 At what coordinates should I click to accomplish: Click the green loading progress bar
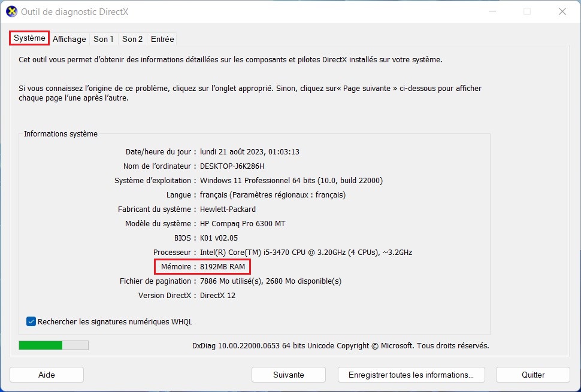[x=54, y=345]
